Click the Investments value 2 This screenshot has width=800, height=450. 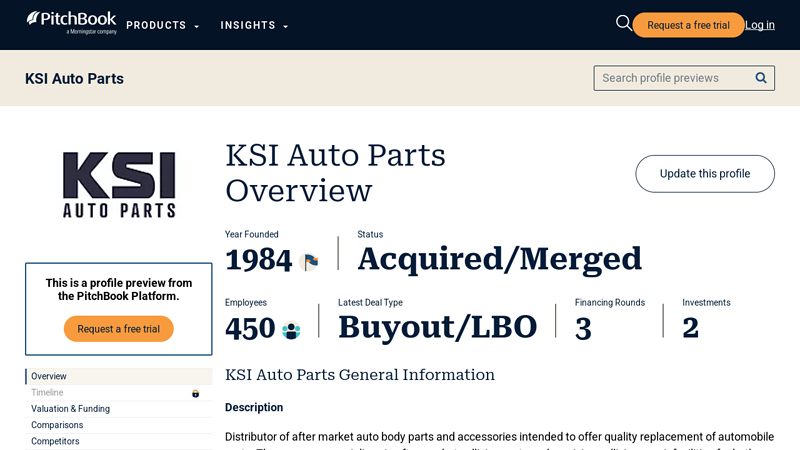pyautogui.click(x=691, y=328)
